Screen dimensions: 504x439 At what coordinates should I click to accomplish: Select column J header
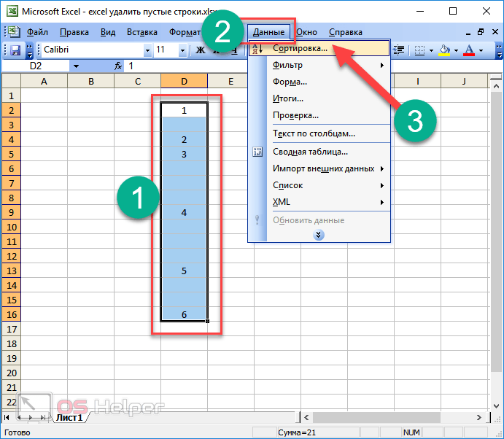[x=464, y=81]
